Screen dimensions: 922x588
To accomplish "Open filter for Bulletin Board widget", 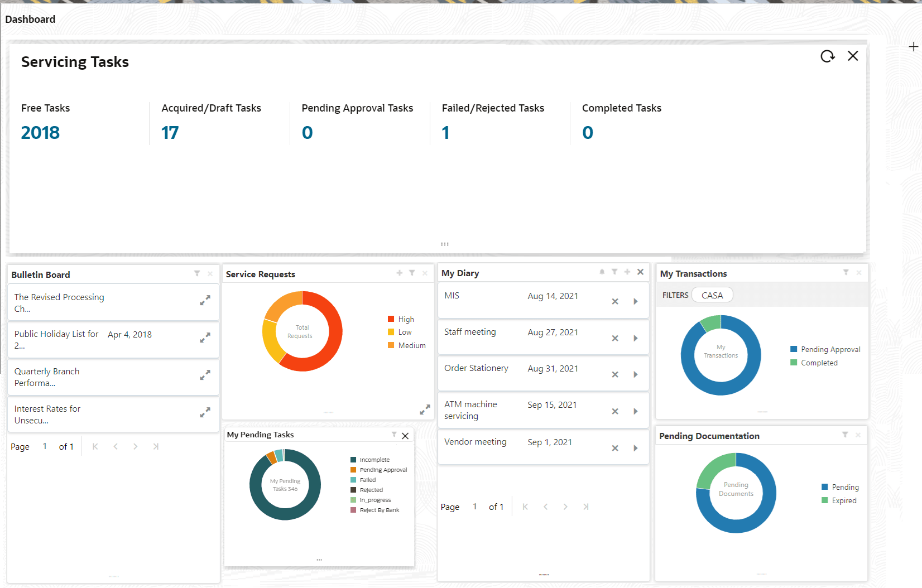I will [197, 273].
